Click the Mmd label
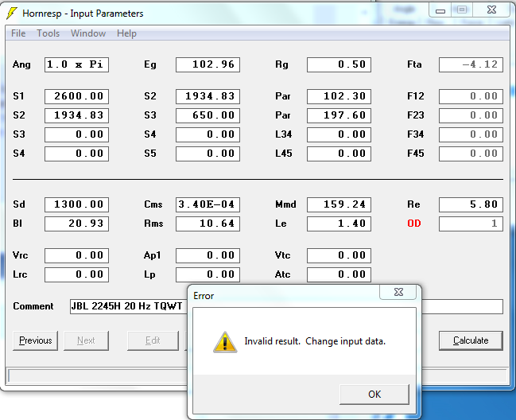The width and height of the screenshot is (516, 420). [x=285, y=204]
